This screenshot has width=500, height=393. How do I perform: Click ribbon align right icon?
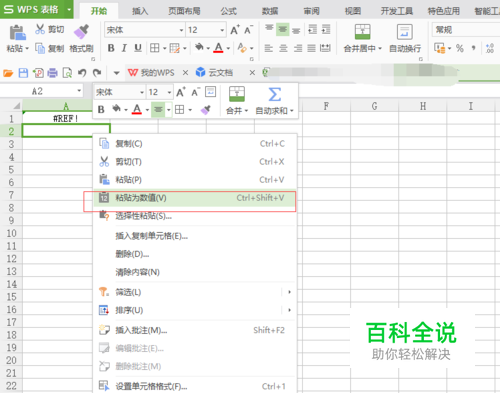pyautogui.click(x=298, y=48)
